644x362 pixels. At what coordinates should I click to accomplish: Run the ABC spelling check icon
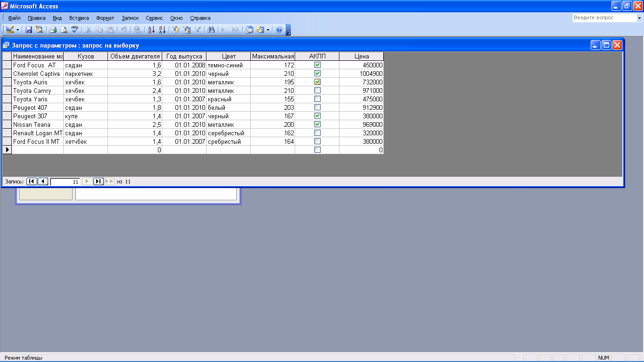point(74,30)
